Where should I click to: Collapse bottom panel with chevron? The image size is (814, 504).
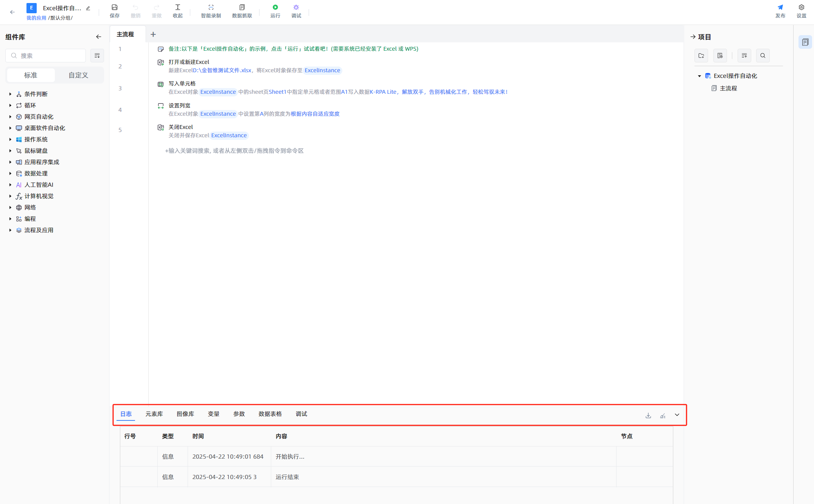tap(677, 415)
